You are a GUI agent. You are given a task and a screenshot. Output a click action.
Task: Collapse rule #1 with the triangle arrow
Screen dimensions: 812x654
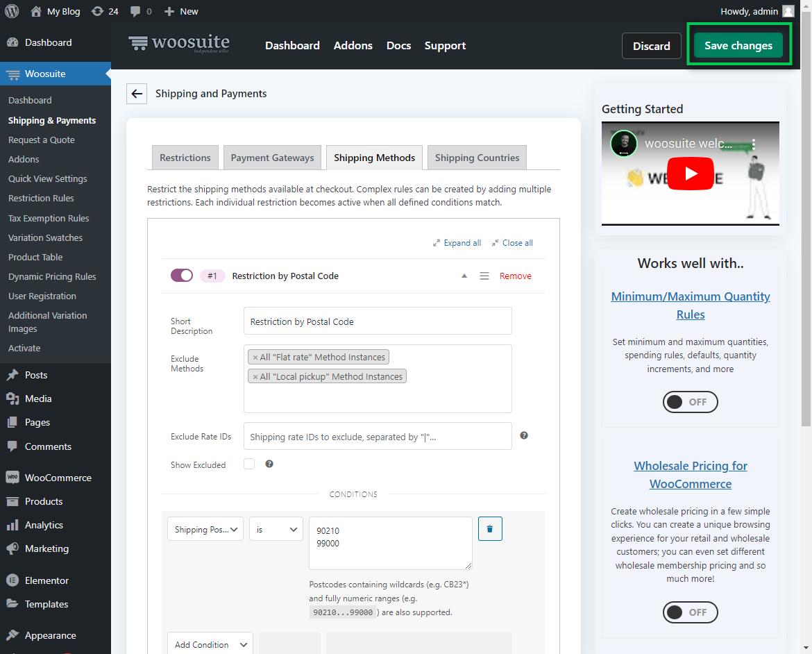point(464,276)
